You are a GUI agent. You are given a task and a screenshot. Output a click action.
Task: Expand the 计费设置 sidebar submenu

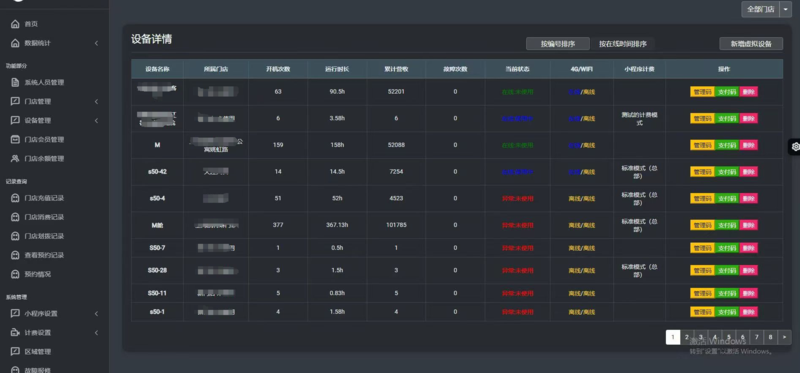[96, 333]
